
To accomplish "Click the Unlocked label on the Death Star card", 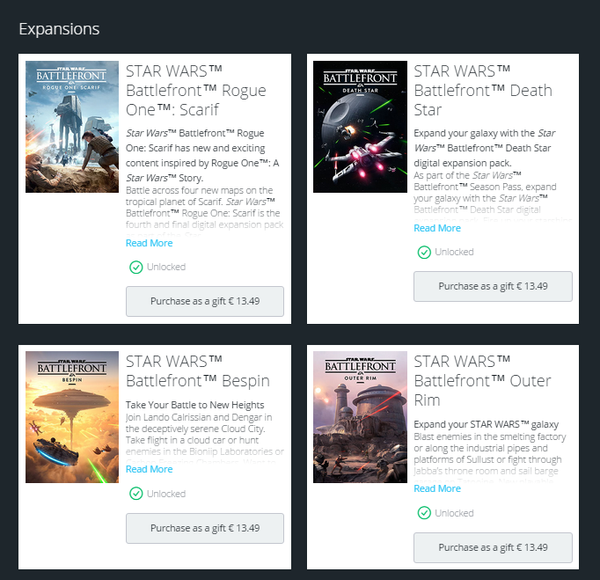I will point(454,252).
